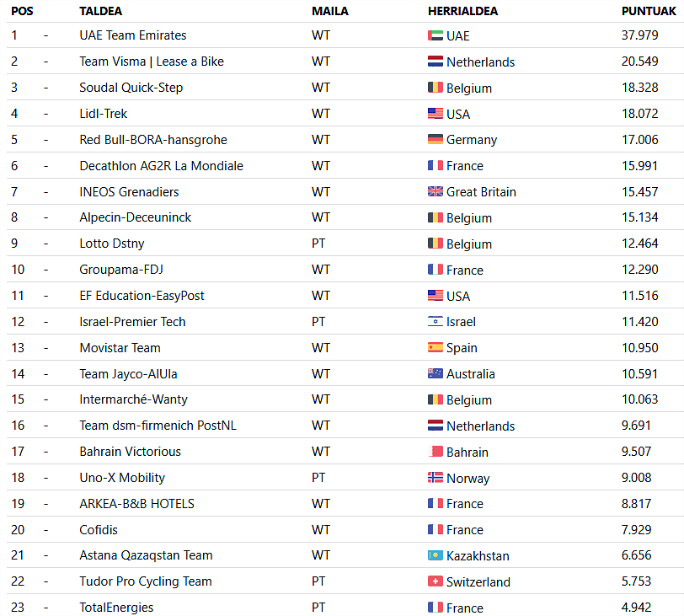Click the Germany flag icon

pyautogui.click(x=435, y=140)
